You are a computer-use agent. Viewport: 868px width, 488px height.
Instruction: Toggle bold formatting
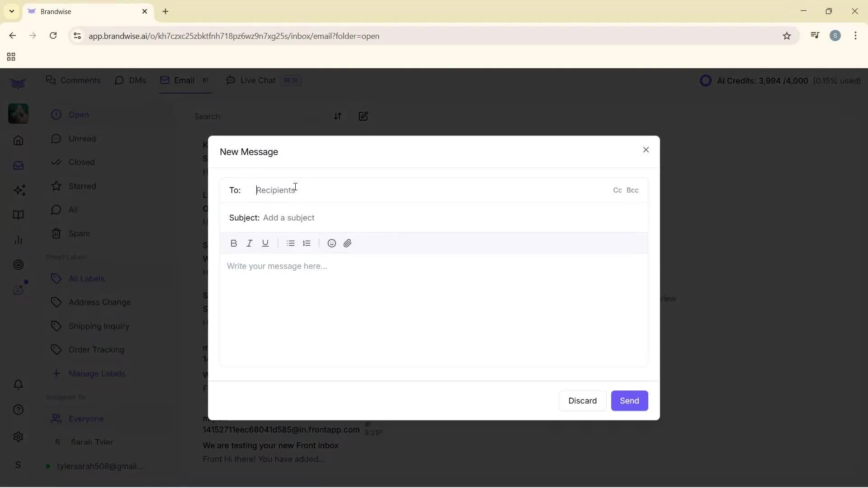pos(234,243)
